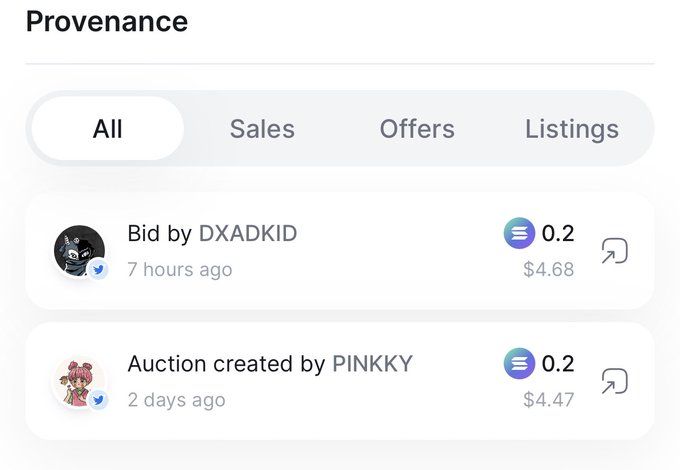Click the Provenance heading
The width and height of the screenshot is (680, 470).
(x=107, y=21)
